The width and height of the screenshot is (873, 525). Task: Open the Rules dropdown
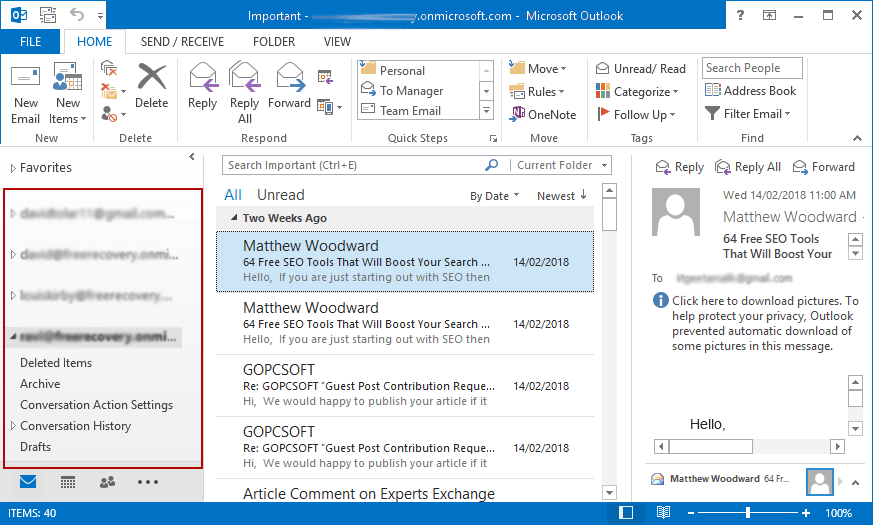tap(537, 91)
